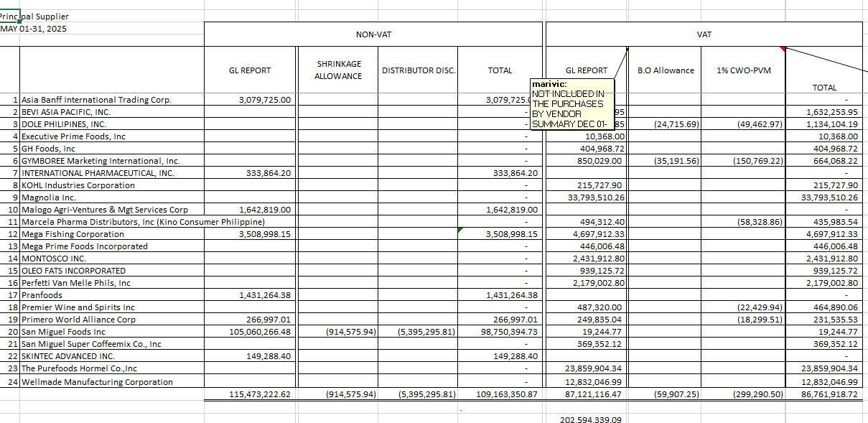Select the 664,068.22 GYMBOREE total

pyautogui.click(x=823, y=161)
